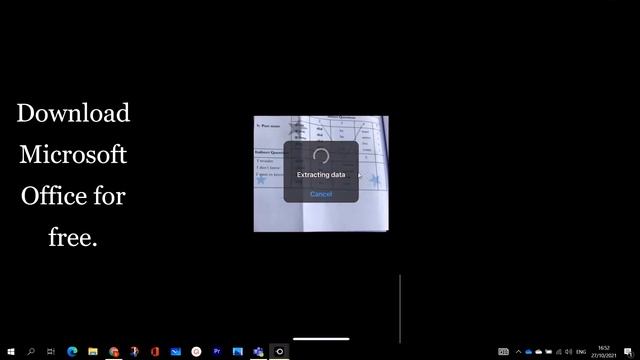Click the scanned table document image
Viewport: 640px width, 360px height.
pyautogui.click(x=321, y=174)
